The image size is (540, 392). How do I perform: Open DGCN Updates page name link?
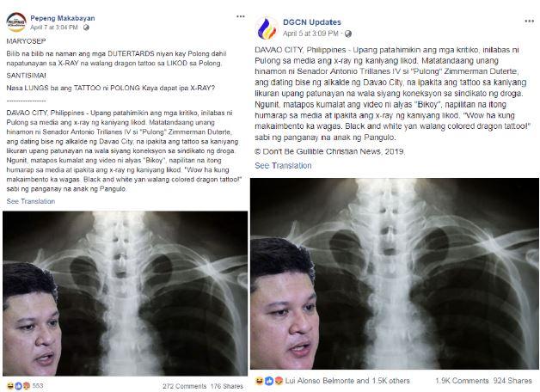tap(311, 22)
